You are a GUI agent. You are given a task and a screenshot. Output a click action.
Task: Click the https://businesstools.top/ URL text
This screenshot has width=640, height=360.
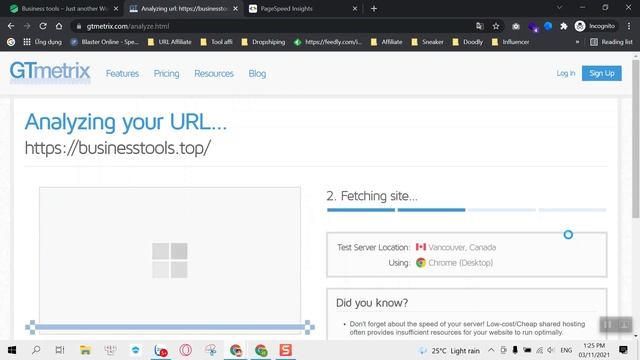click(118, 148)
